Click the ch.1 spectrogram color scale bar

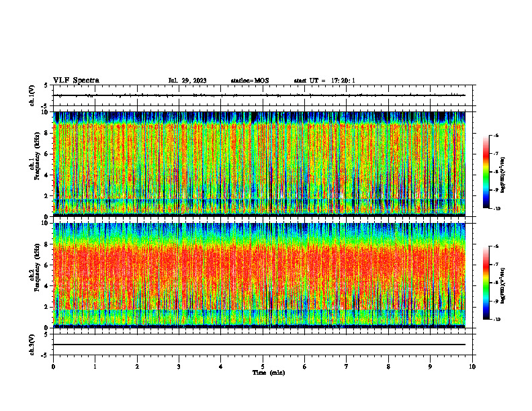(x=486, y=172)
